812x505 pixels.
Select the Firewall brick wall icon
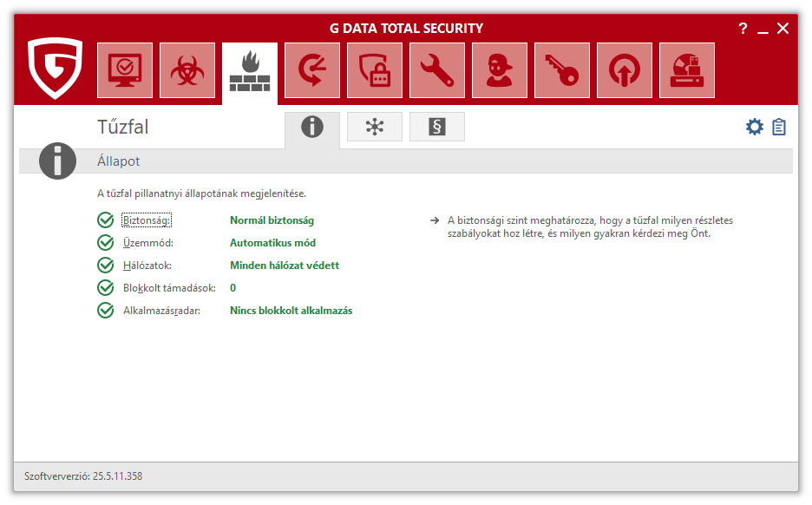click(x=250, y=72)
